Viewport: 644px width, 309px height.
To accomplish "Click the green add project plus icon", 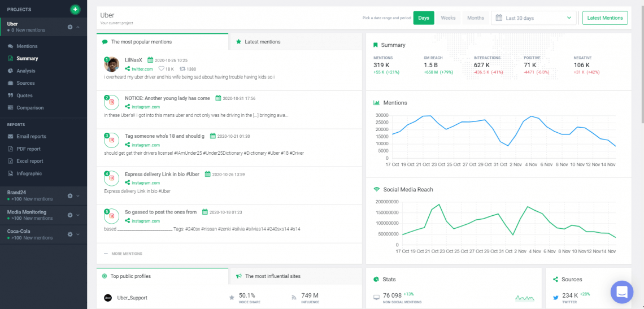I will pos(75,10).
